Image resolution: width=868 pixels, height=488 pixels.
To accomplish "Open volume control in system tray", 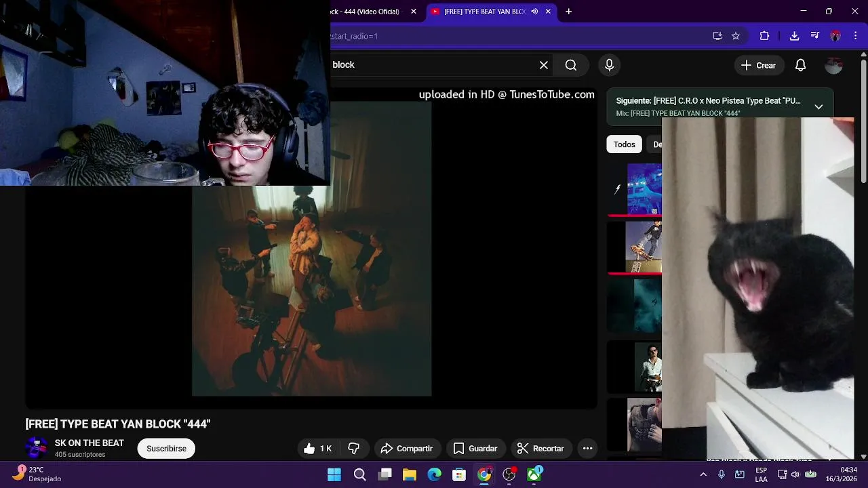I will pos(796,474).
